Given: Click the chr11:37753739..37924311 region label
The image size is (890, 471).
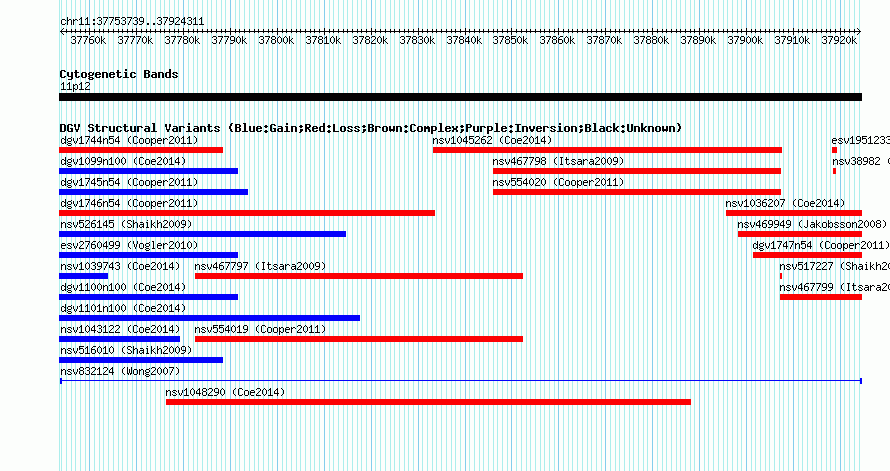Looking at the screenshot, I should tap(132, 21).
